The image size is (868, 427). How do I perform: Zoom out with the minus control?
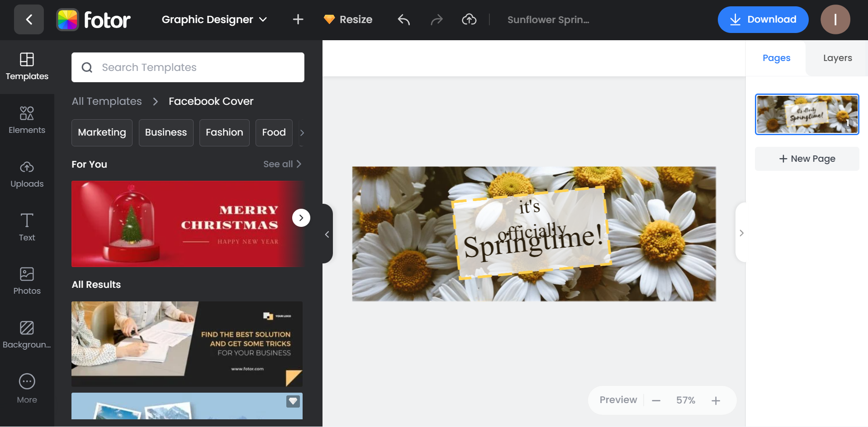[x=656, y=400]
